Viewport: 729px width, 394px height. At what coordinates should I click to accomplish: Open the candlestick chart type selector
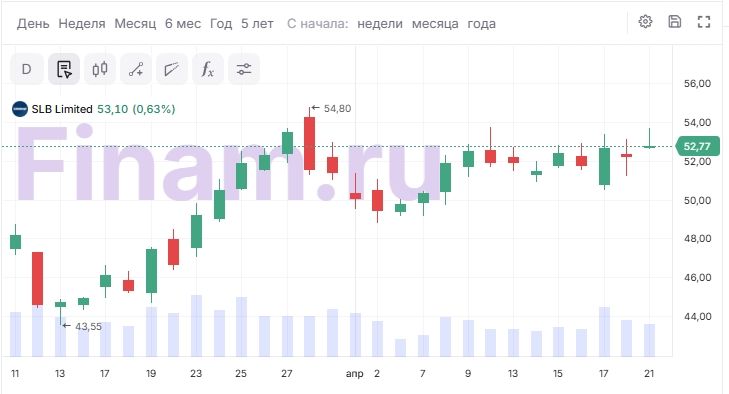click(x=100, y=69)
